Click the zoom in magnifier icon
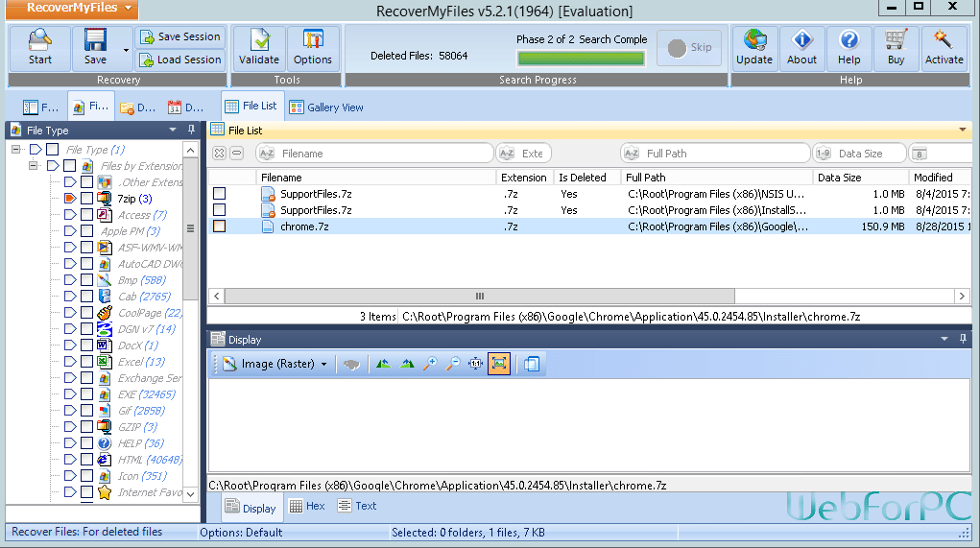Image resolution: width=980 pixels, height=548 pixels. click(x=430, y=364)
